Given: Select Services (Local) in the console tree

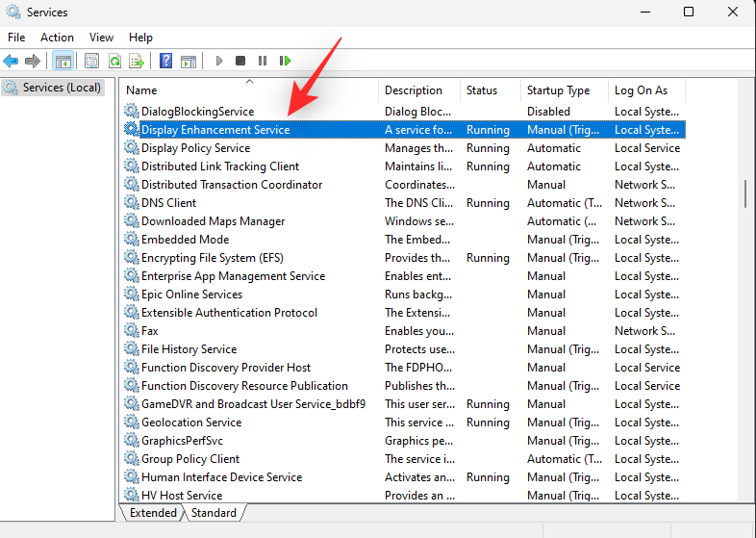Looking at the screenshot, I should click(62, 88).
